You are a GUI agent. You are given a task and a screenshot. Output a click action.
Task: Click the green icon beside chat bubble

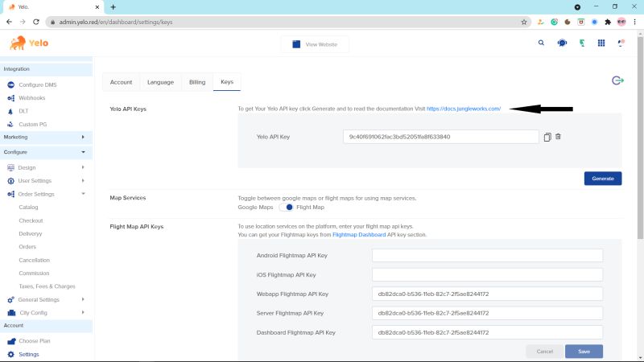(582, 43)
